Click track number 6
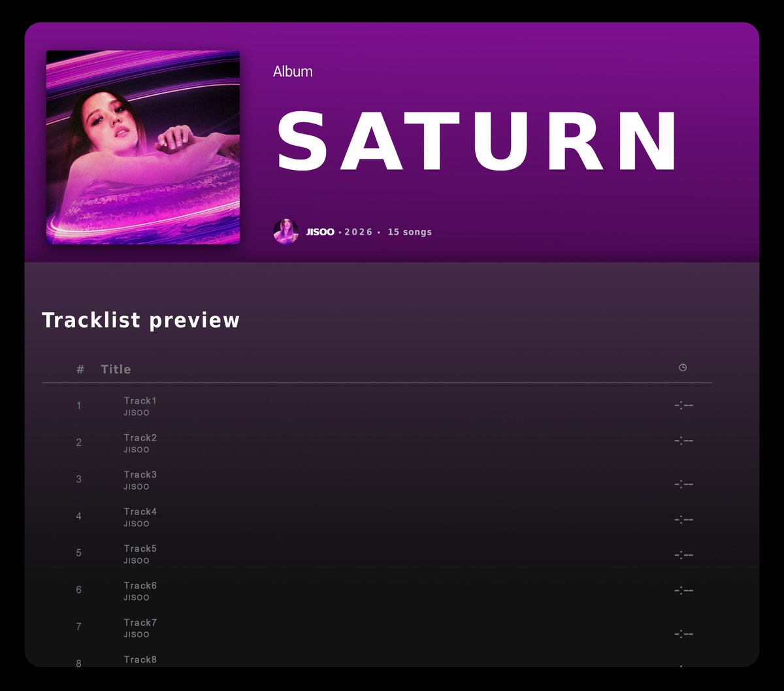 pyautogui.click(x=79, y=590)
